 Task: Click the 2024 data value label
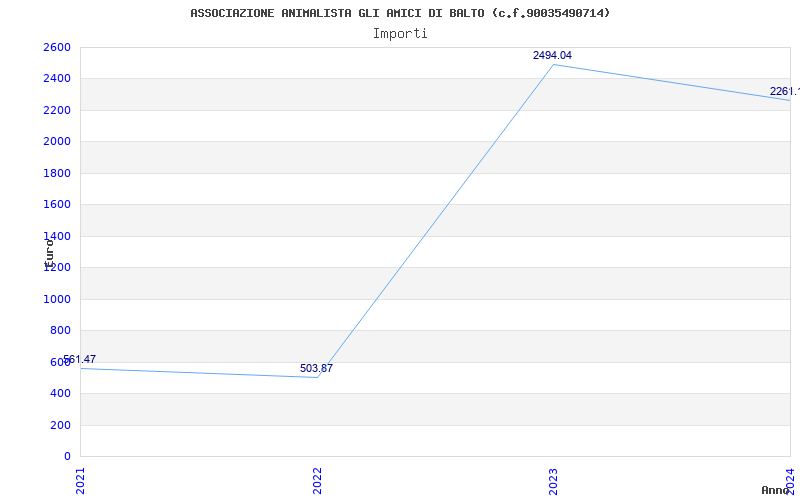pos(785,92)
